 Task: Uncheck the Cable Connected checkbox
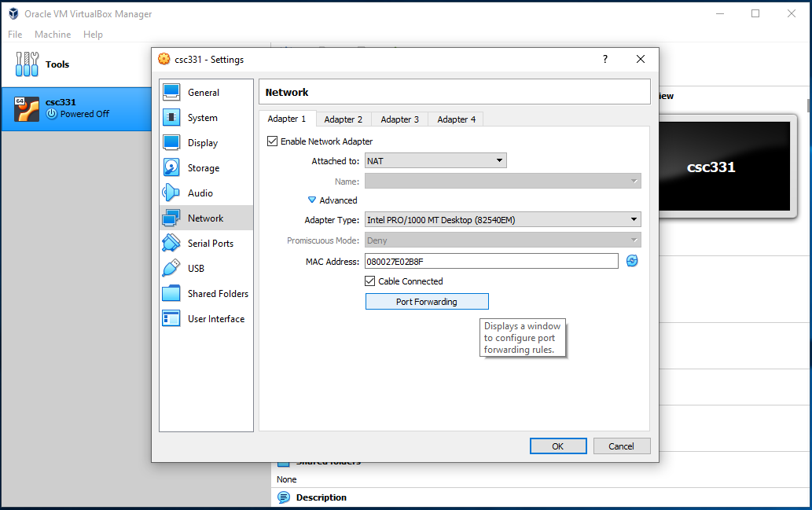click(369, 281)
